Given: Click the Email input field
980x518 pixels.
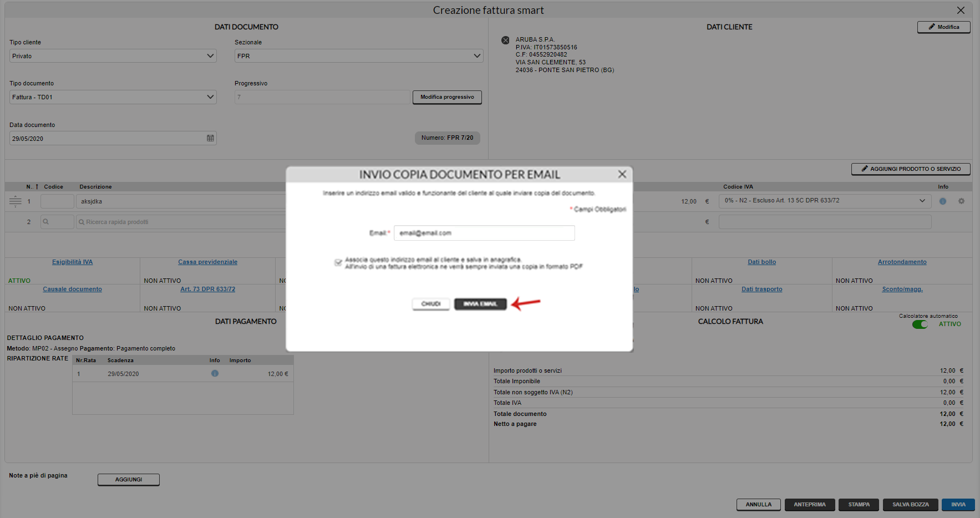Looking at the screenshot, I should tap(484, 233).
